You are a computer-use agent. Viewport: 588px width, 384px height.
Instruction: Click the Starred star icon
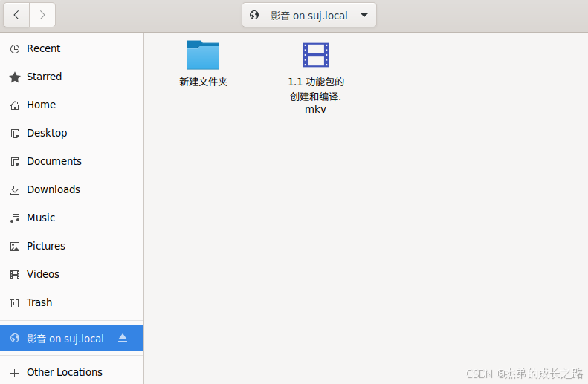tap(15, 77)
